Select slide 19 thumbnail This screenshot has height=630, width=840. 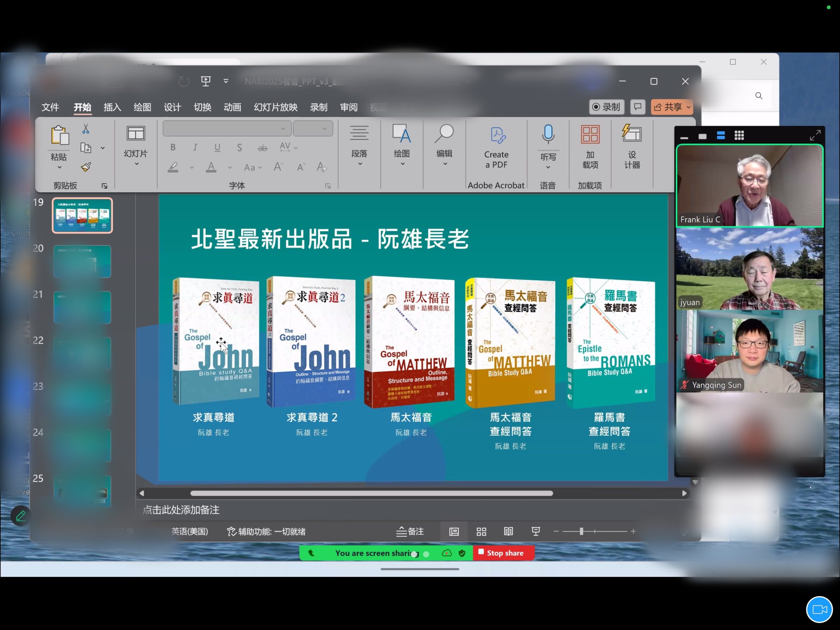coord(82,215)
